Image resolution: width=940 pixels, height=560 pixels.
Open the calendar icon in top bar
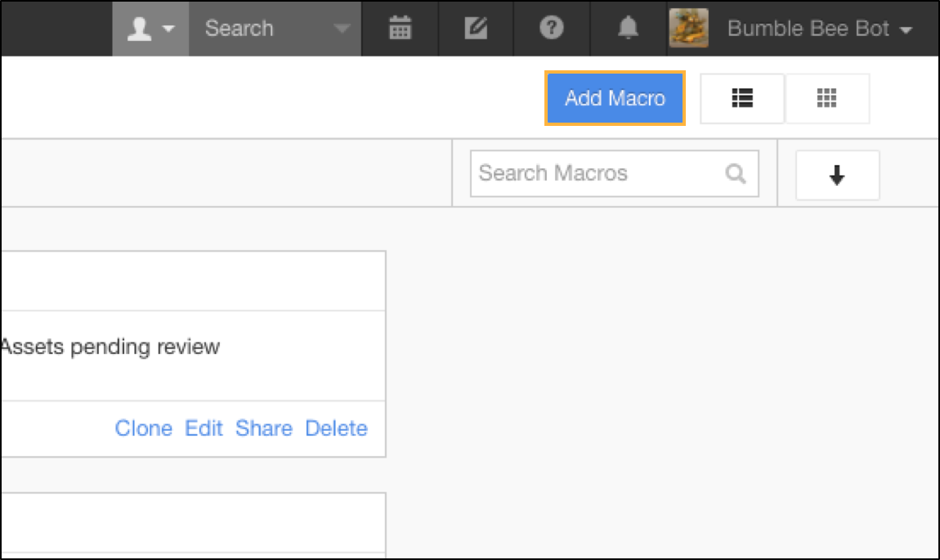[x=400, y=28]
